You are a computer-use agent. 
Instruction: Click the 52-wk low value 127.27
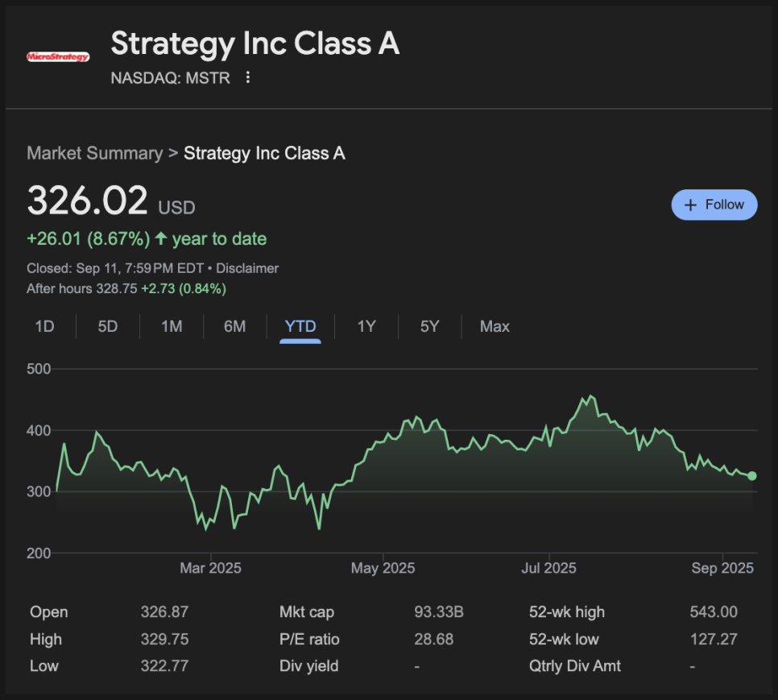714,639
